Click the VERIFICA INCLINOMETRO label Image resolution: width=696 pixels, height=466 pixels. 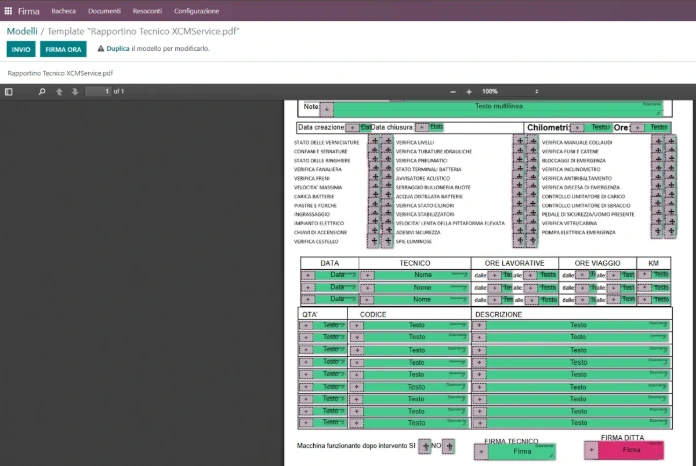[571, 170]
